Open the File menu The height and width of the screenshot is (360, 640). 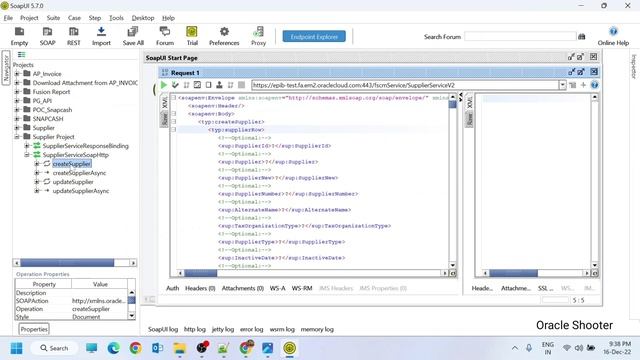click(x=8, y=18)
